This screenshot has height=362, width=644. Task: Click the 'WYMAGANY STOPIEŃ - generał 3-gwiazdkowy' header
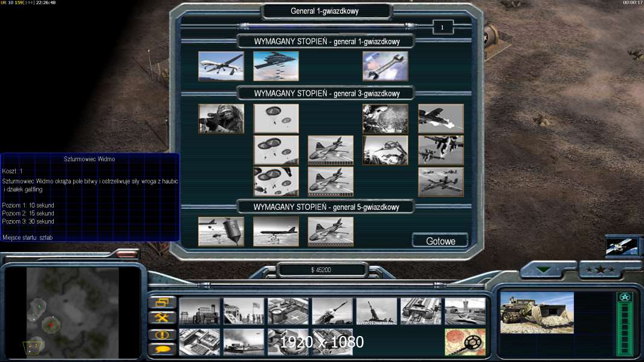pos(326,94)
